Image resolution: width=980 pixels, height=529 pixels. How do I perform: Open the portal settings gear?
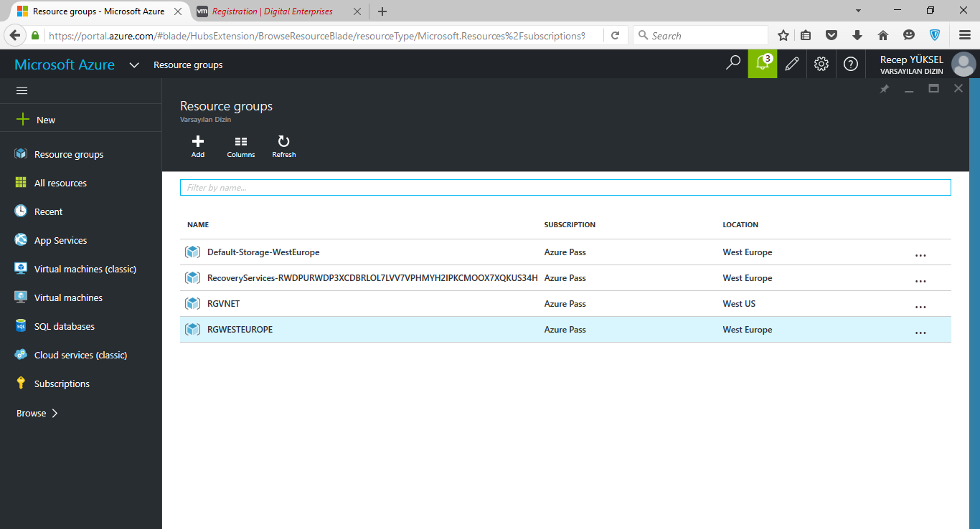[821, 64]
